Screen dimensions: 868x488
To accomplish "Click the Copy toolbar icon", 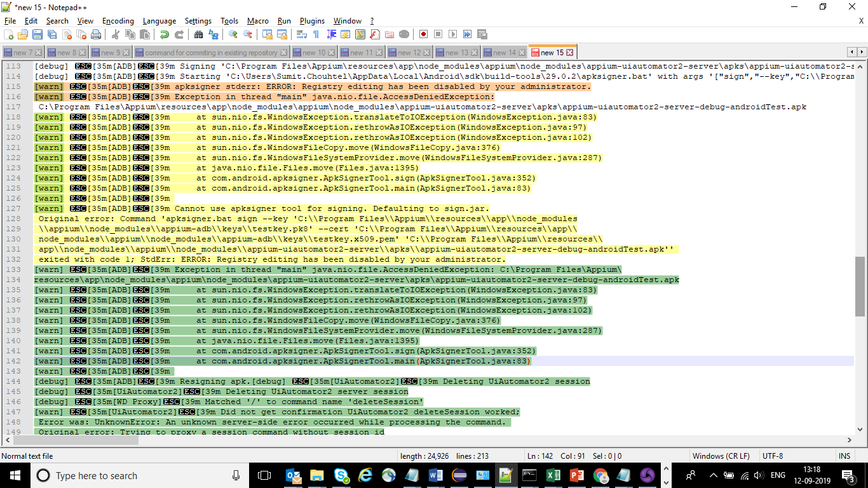I will tap(130, 34).
